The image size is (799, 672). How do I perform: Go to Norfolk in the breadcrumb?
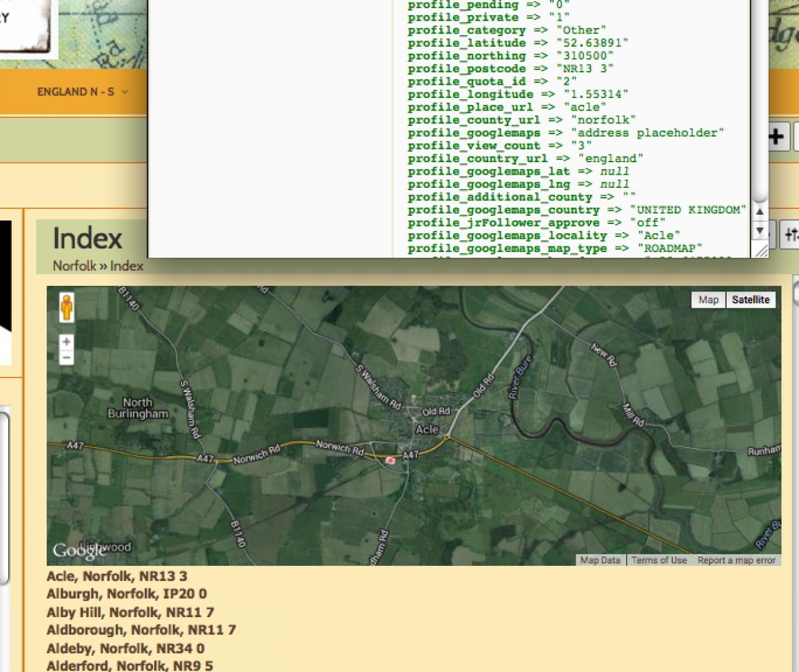pyautogui.click(x=74, y=266)
